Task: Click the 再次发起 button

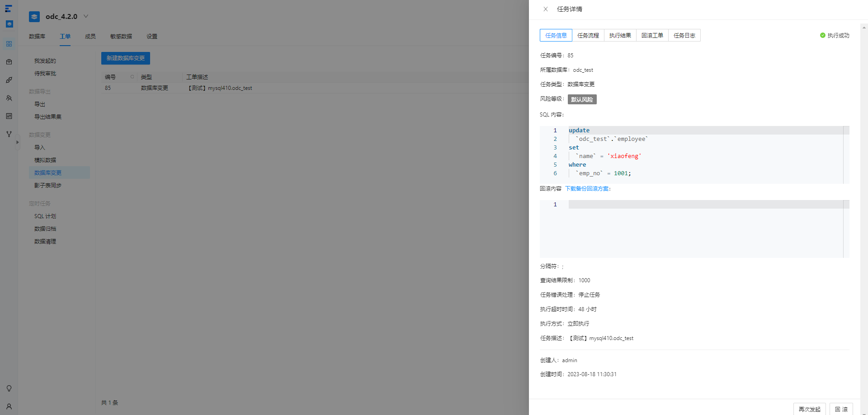Action: coord(810,409)
